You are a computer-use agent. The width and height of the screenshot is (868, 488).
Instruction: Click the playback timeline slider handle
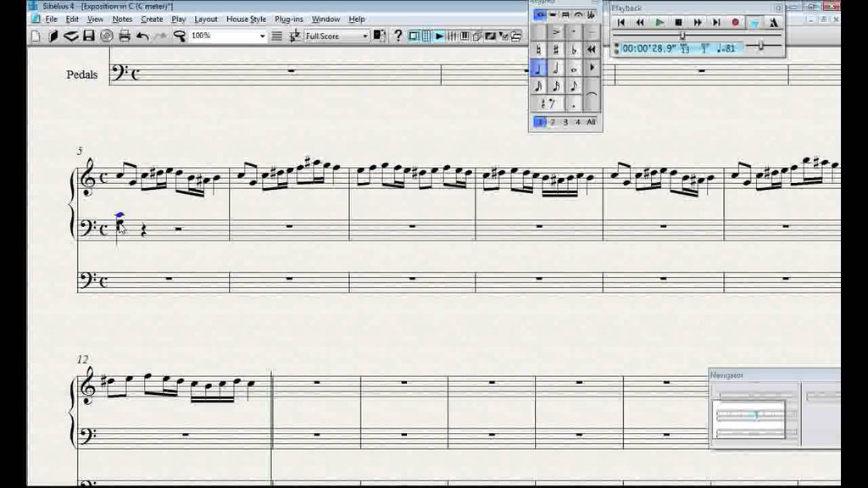(682, 36)
